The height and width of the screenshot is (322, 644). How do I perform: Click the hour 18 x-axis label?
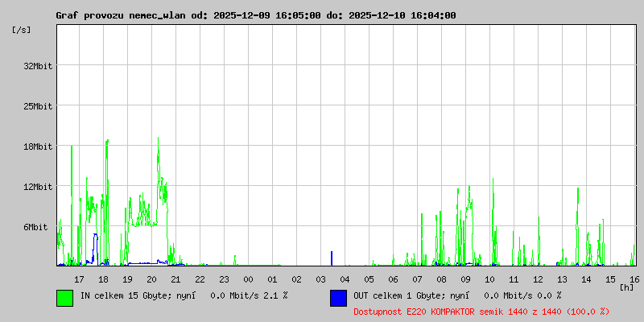pyautogui.click(x=104, y=279)
